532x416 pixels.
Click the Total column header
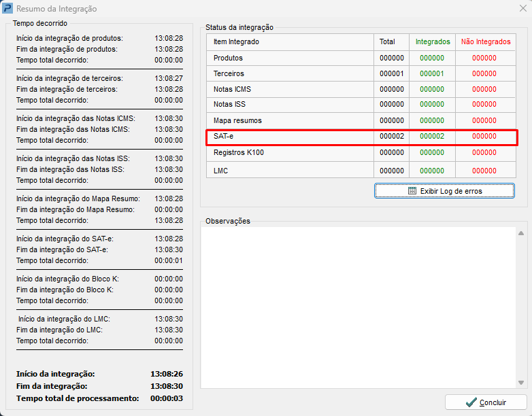coord(387,42)
